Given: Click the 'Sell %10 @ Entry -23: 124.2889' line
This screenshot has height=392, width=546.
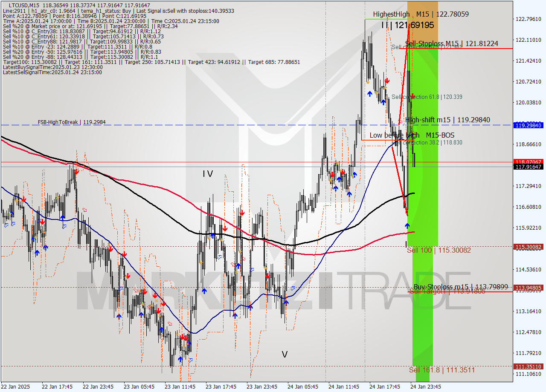Looking at the screenshot, I should click(77, 46).
